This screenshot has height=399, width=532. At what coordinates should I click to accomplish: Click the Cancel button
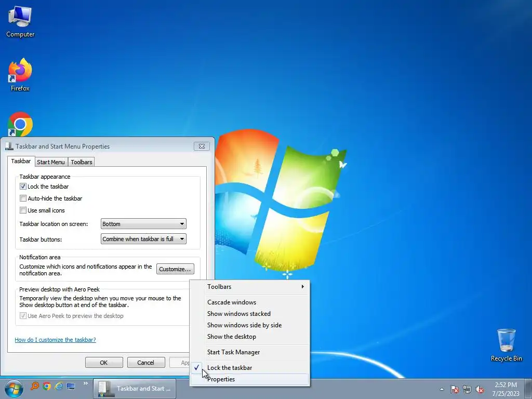[146, 362]
